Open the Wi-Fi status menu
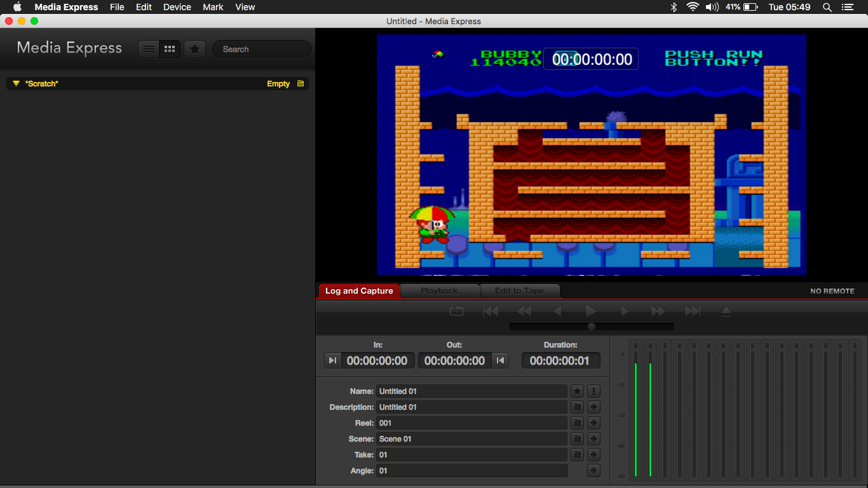This screenshot has height=488, width=868. 693,7
